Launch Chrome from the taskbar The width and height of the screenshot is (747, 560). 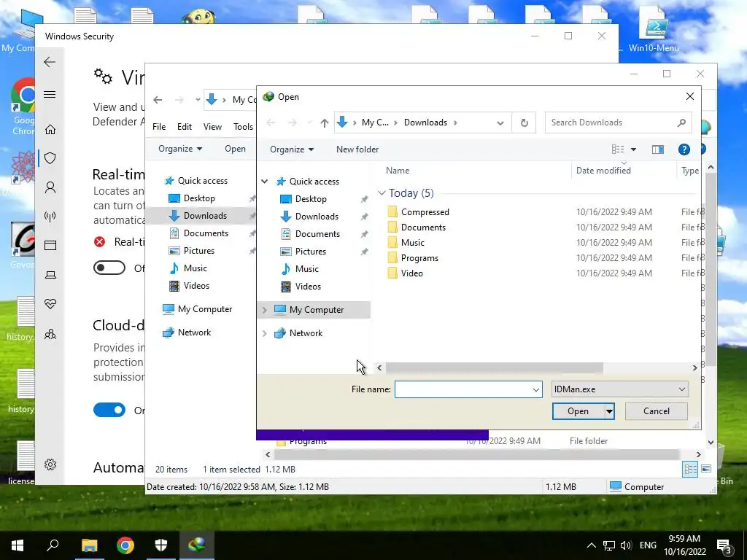coord(125,545)
